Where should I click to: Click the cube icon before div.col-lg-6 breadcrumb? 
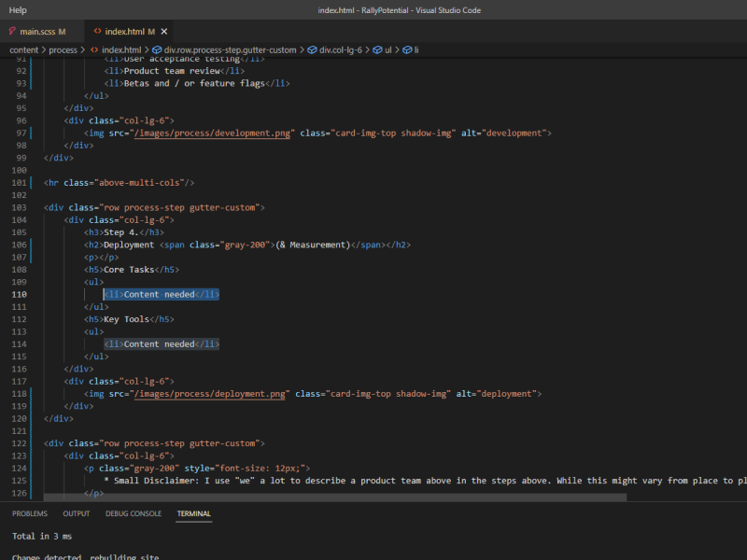[x=312, y=49]
